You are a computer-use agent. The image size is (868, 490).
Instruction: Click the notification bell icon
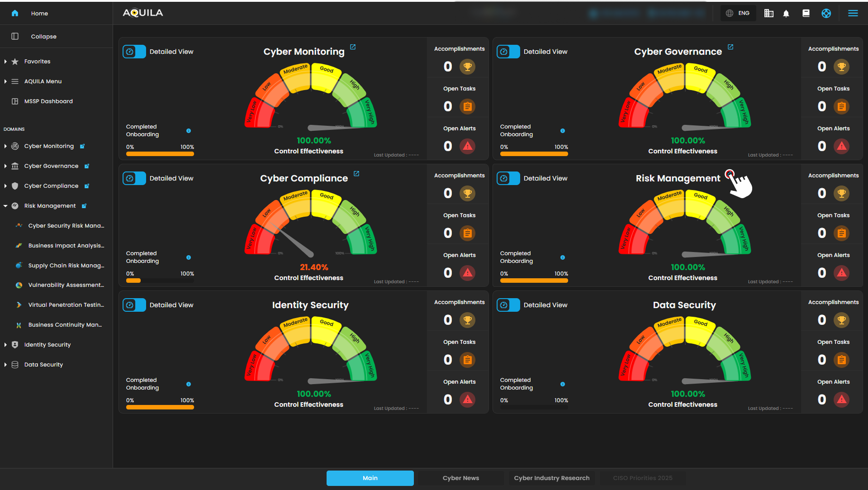click(786, 14)
